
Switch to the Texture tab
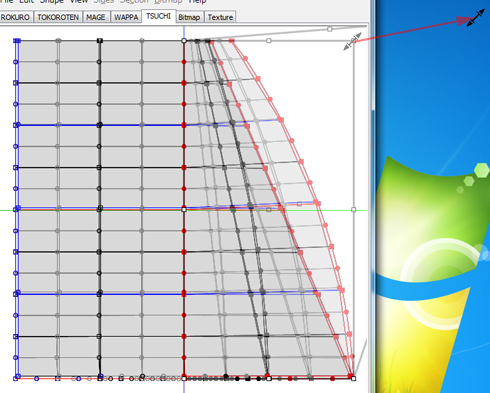pos(220,17)
